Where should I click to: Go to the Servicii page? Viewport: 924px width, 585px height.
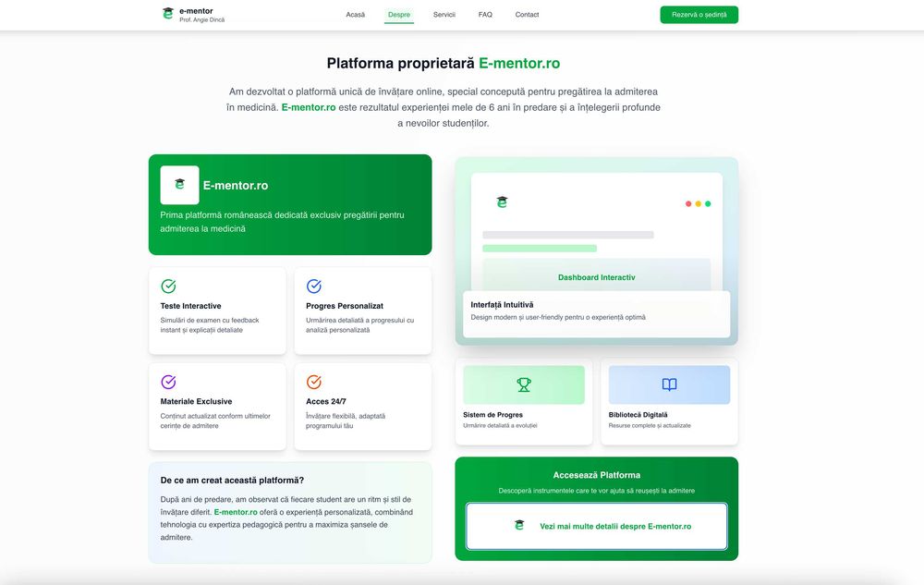(x=444, y=15)
